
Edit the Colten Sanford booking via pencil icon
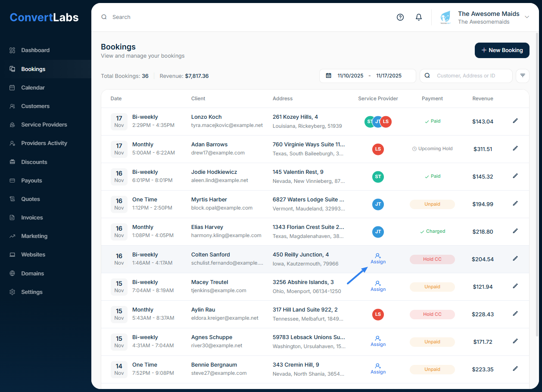click(x=515, y=259)
